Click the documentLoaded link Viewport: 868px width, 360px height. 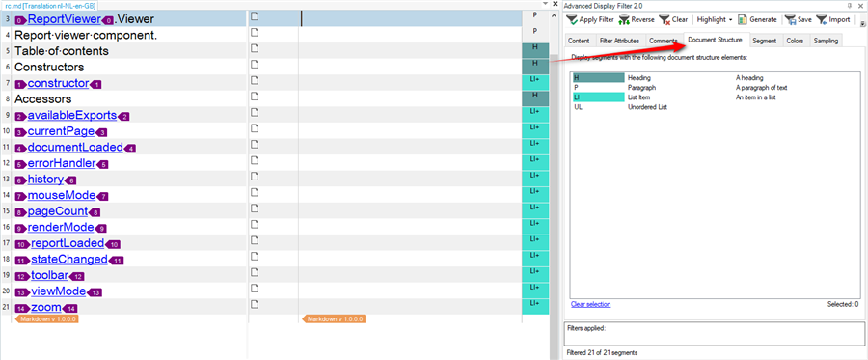(x=75, y=148)
